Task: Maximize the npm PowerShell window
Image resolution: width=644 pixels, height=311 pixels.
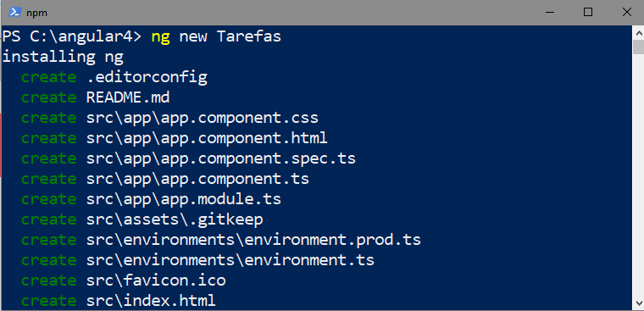Action: click(588, 13)
